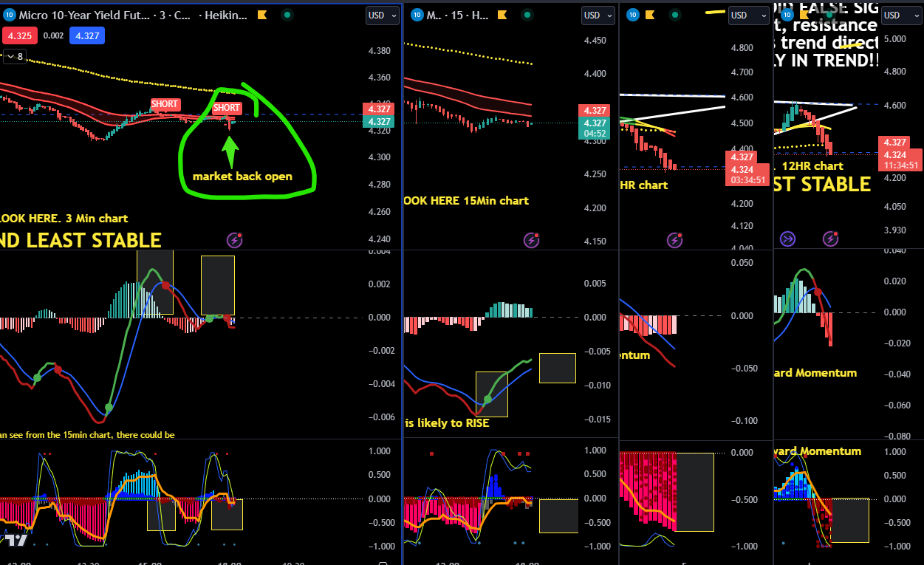
Task: Click the 4.380 price scale value on the 3-minute chart
Action: (380, 51)
